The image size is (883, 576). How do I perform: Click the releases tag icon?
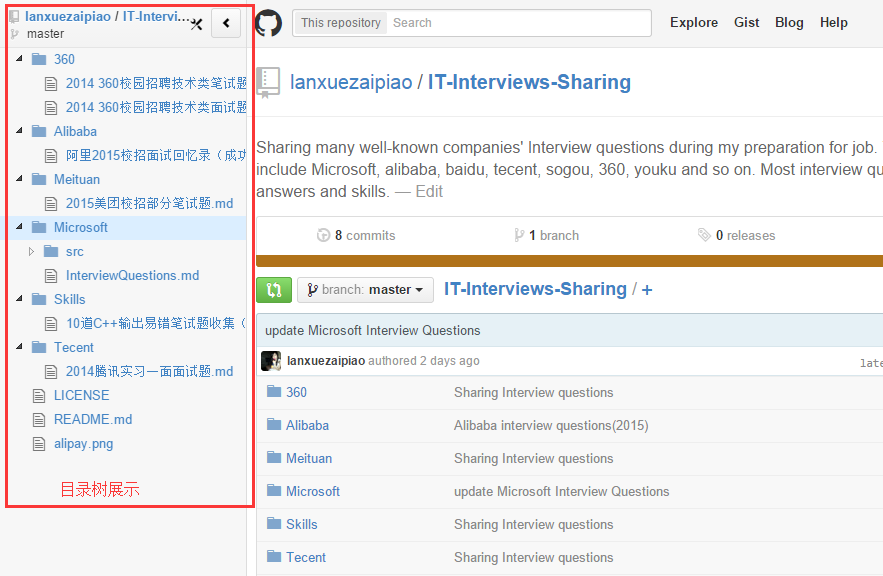coord(704,235)
